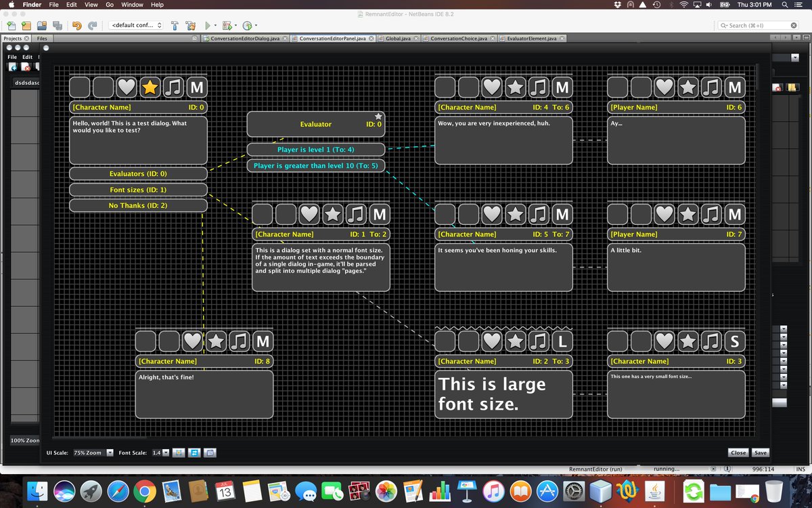812x508 pixels.
Task: Click the M icon on Character Name ID 8 node
Action: tap(261, 341)
